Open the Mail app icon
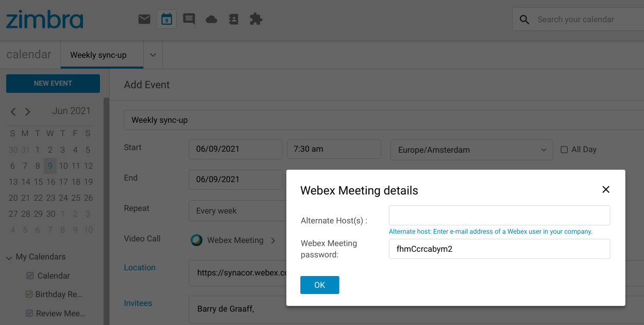This screenshot has height=325, width=644. [x=144, y=20]
